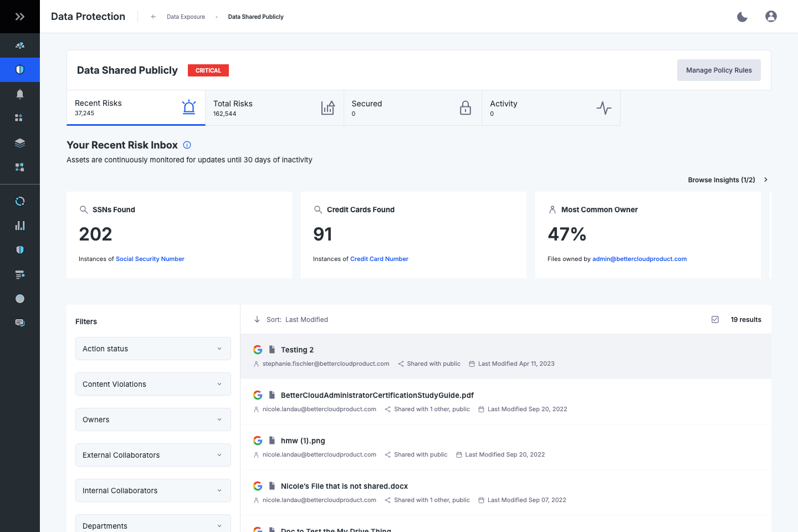Open the chat feedback icon in sidebar
Screen dimensions: 798x532
point(20,323)
